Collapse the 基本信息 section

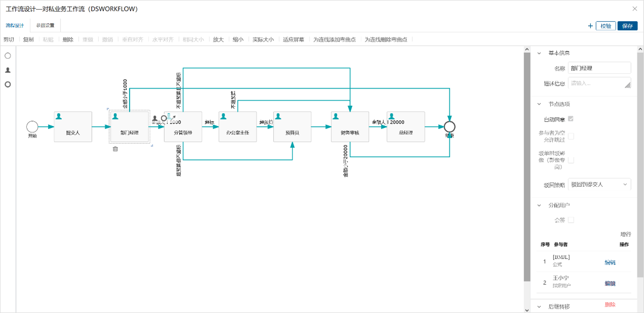tap(539, 53)
